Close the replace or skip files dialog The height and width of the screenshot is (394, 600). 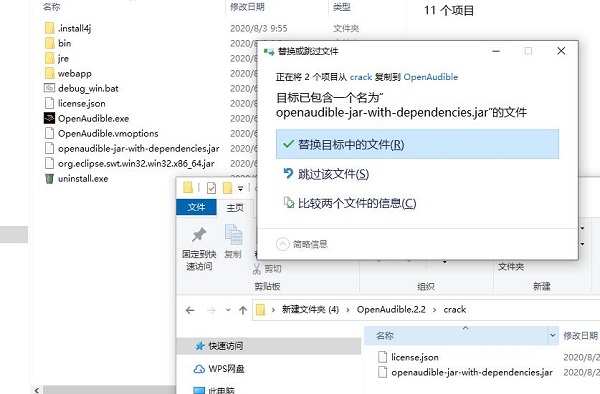pyautogui.click(x=561, y=51)
